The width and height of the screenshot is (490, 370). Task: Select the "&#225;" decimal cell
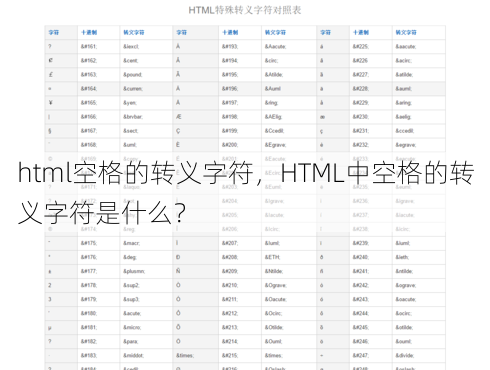(x=371, y=47)
